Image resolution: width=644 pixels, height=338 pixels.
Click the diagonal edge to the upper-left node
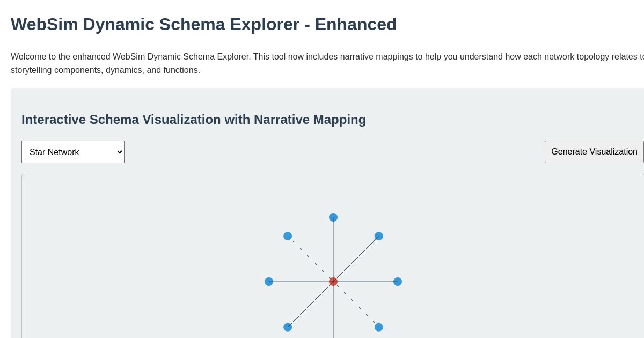coord(310,259)
